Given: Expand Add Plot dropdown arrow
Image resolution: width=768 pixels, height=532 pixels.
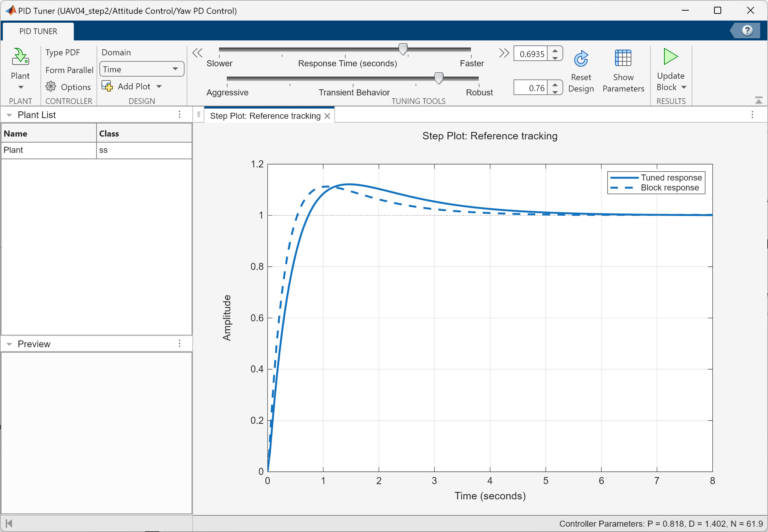Looking at the screenshot, I should point(159,87).
